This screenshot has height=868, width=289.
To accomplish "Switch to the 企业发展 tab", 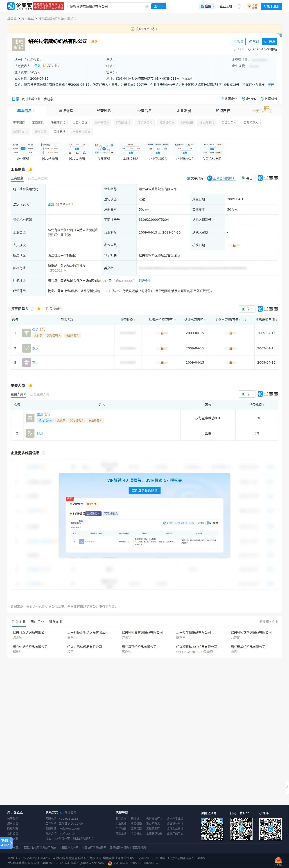I will click(184, 110).
